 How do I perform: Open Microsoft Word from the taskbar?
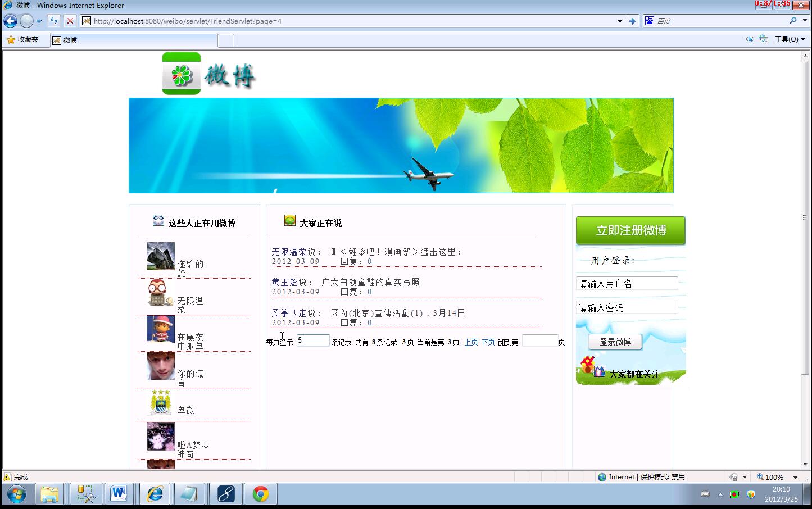pos(119,494)
